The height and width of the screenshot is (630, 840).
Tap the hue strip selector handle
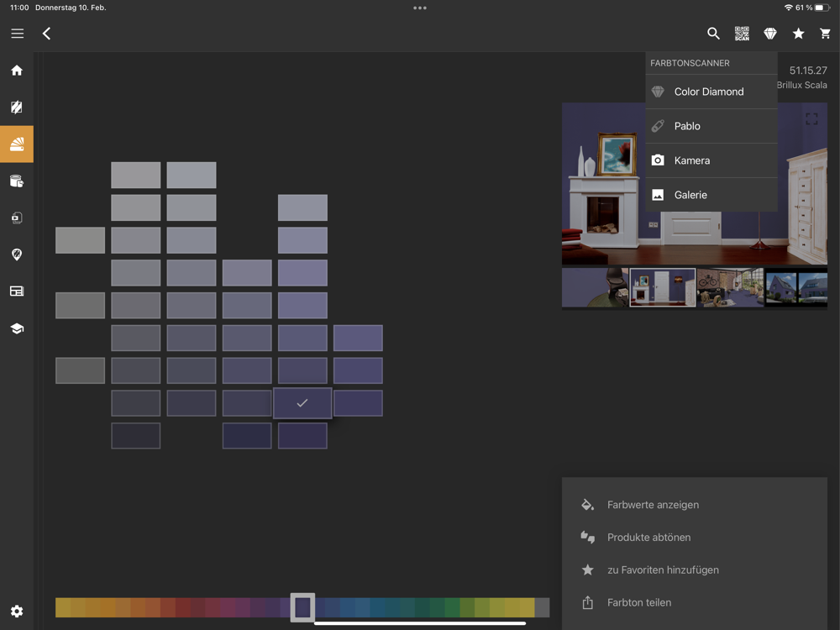click(x=302, y=606)
